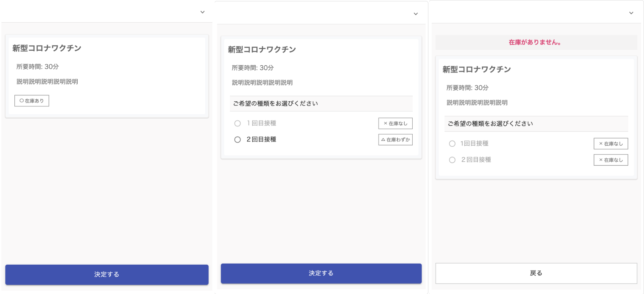
Task: Click the ○ 在庫あり stock badge
Action: pyautogui.click(x=32, y=101)
